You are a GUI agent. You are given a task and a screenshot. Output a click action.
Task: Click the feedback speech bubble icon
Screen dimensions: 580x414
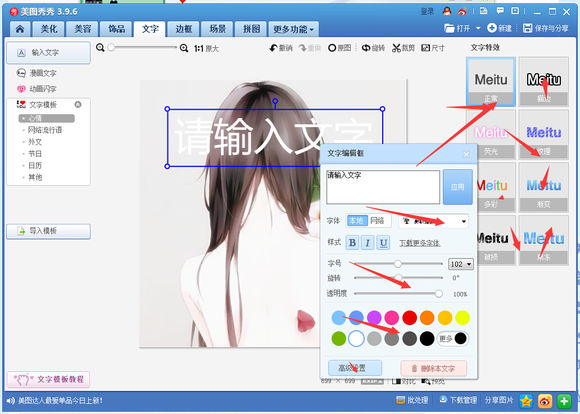pos(500,11)
